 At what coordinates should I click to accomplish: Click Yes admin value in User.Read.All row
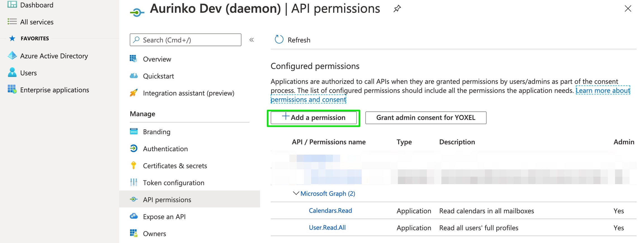619,228
